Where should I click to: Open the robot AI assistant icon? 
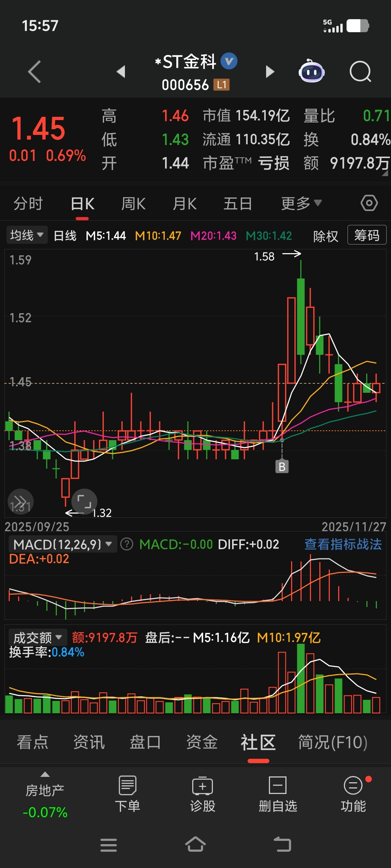click(x=311, y=71)
